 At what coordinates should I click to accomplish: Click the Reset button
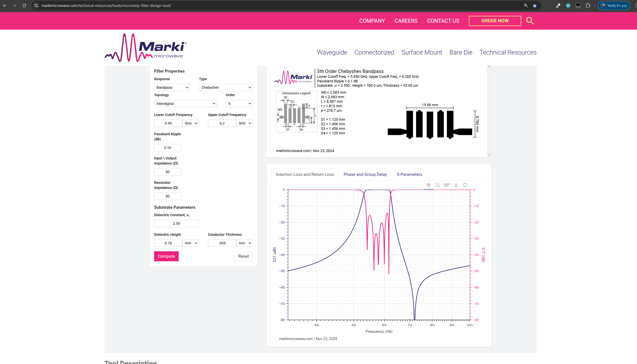pos(243,256)
